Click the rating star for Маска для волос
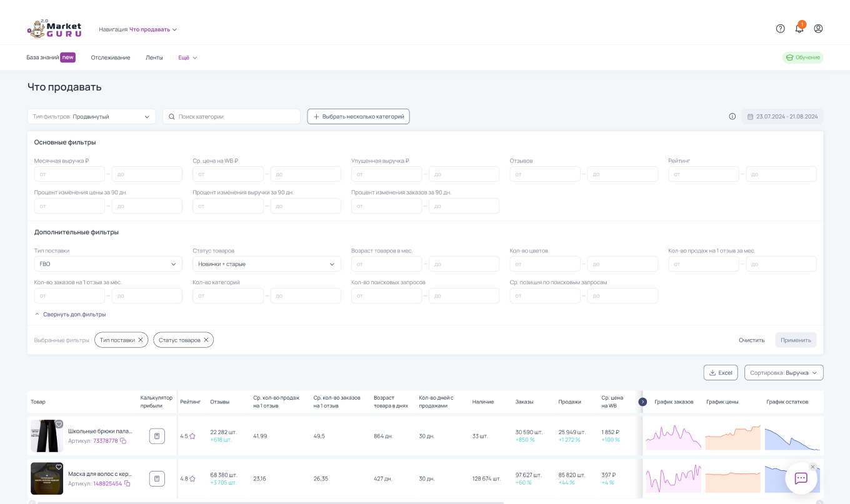The height and width of the screenshot is (504, 850). coord(192,479)
